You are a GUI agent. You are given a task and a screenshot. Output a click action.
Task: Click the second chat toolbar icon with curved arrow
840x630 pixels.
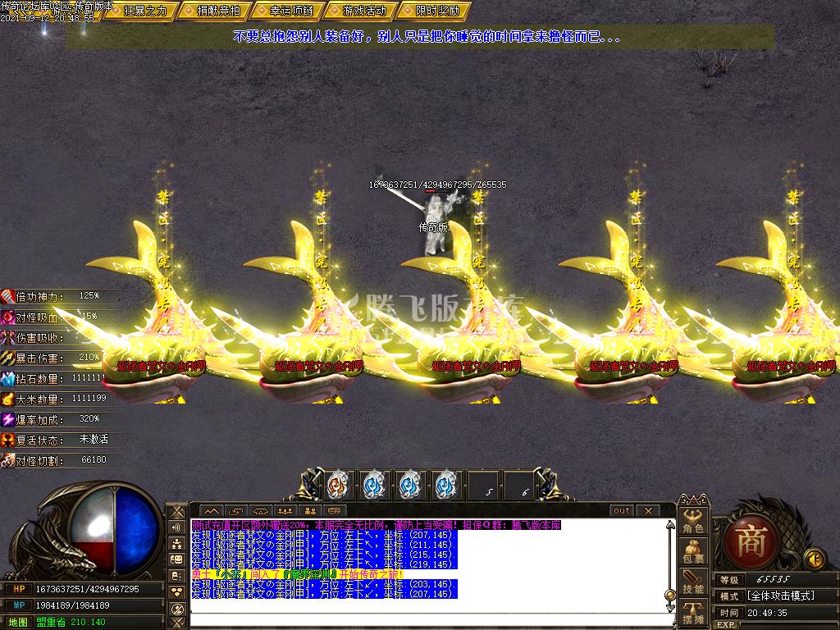pos(235,511)
